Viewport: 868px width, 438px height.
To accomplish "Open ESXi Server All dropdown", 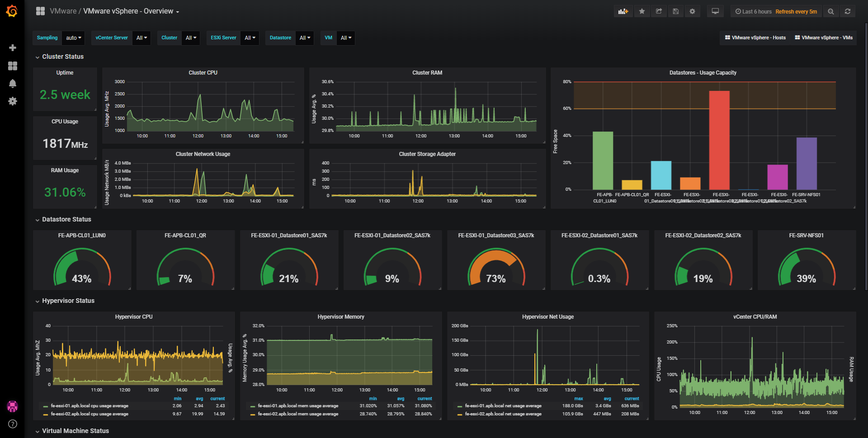I will 250,38.
